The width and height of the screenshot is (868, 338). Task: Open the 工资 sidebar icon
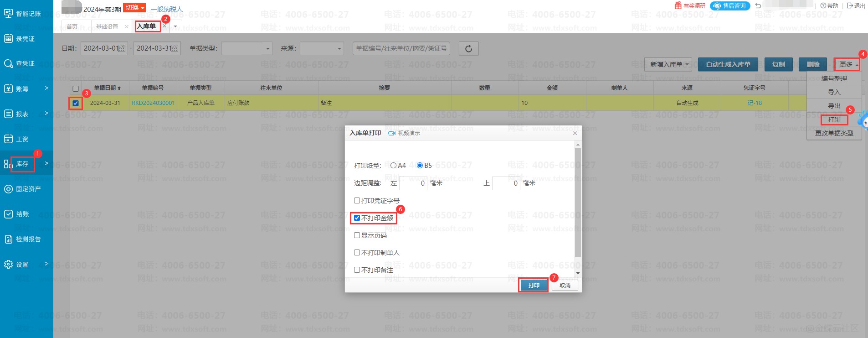coord(8,139)
